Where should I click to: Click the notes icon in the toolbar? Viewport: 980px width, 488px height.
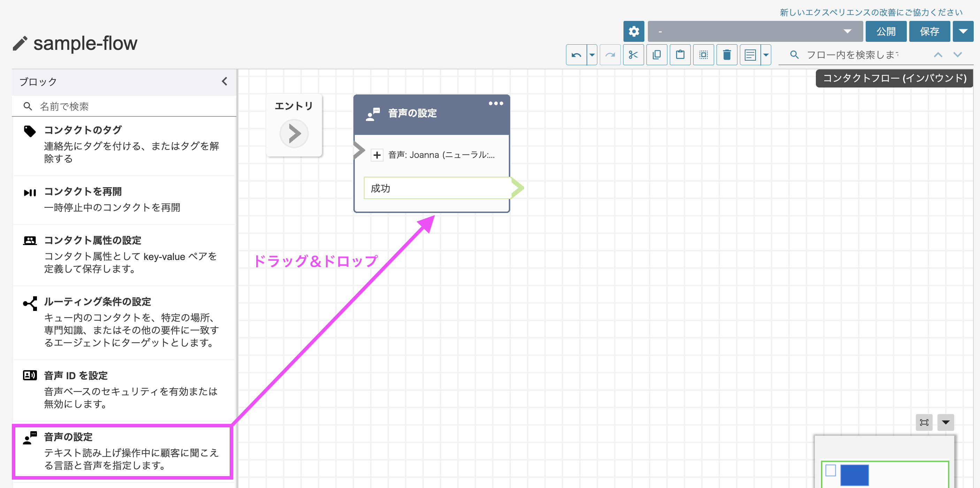pos(750,55)
